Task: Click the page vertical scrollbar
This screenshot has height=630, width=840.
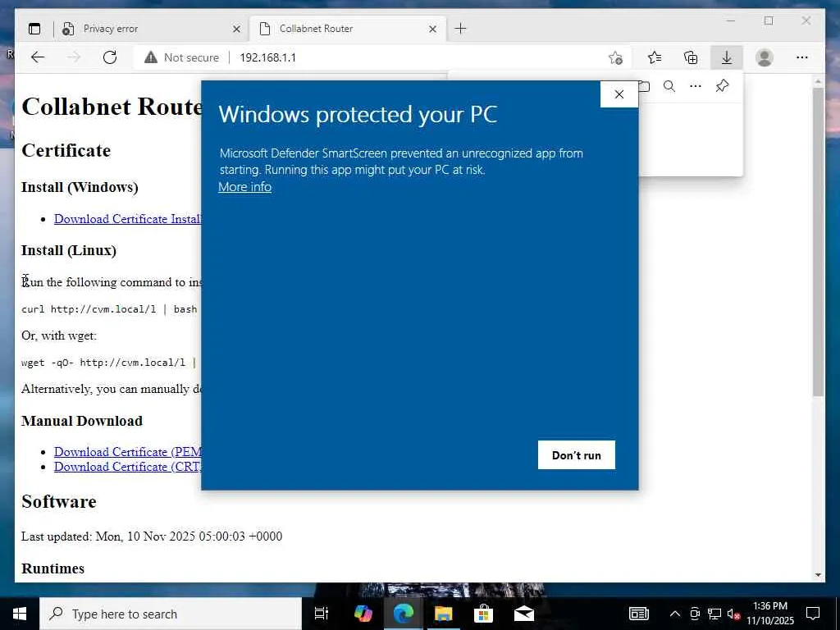Action: (x=818, y=241)
